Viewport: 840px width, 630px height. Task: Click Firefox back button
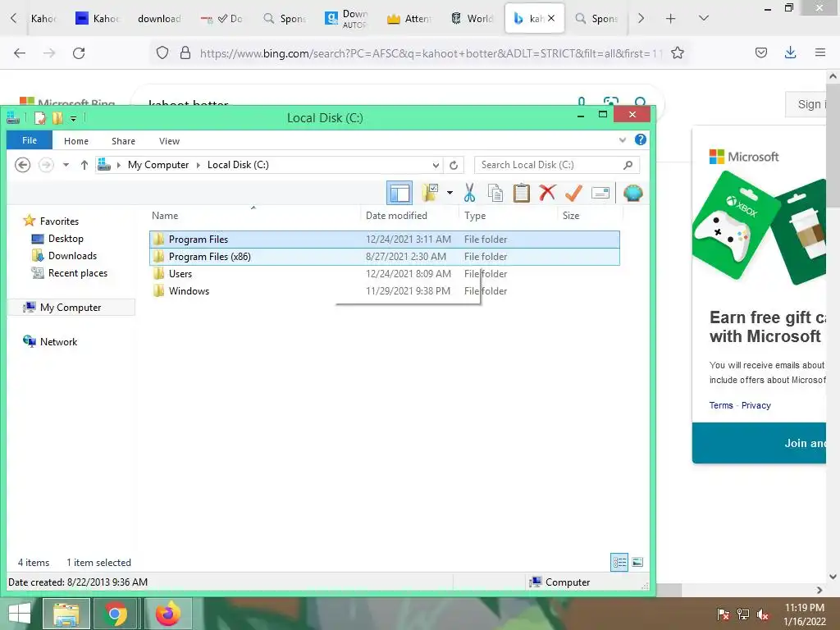(20, 53)
